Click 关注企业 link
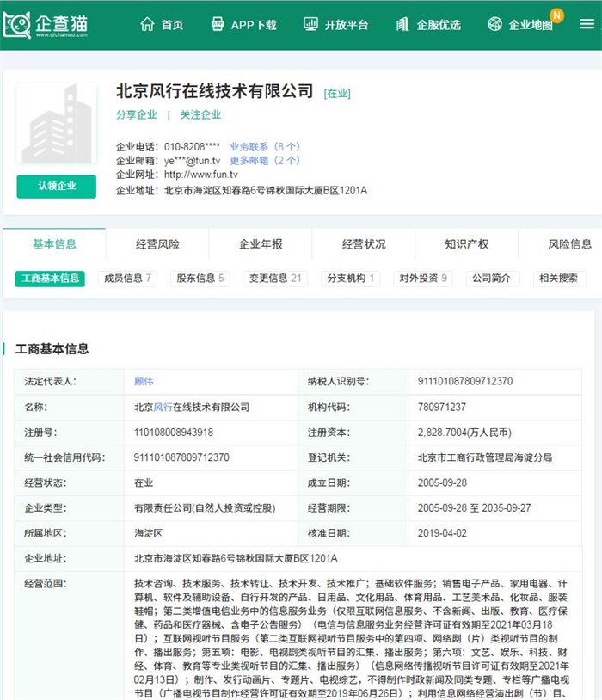 pos(200,114)
